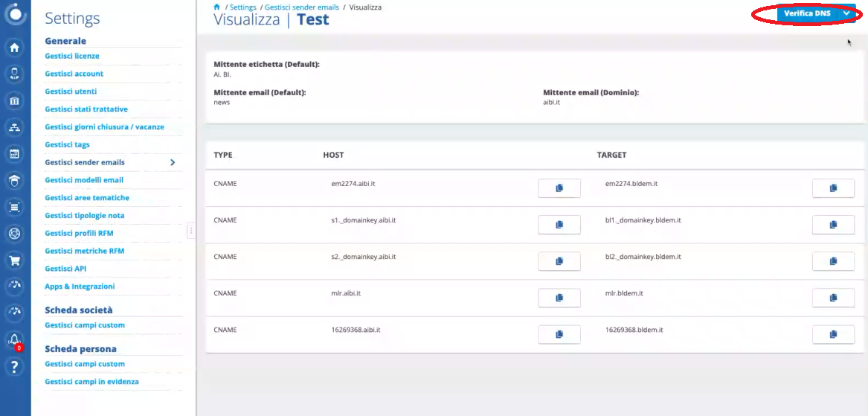Open the calendar icon in the sidebar
The width and height of the screenshot is (868, 416).
pyautogui.click(x=15, y=154)
